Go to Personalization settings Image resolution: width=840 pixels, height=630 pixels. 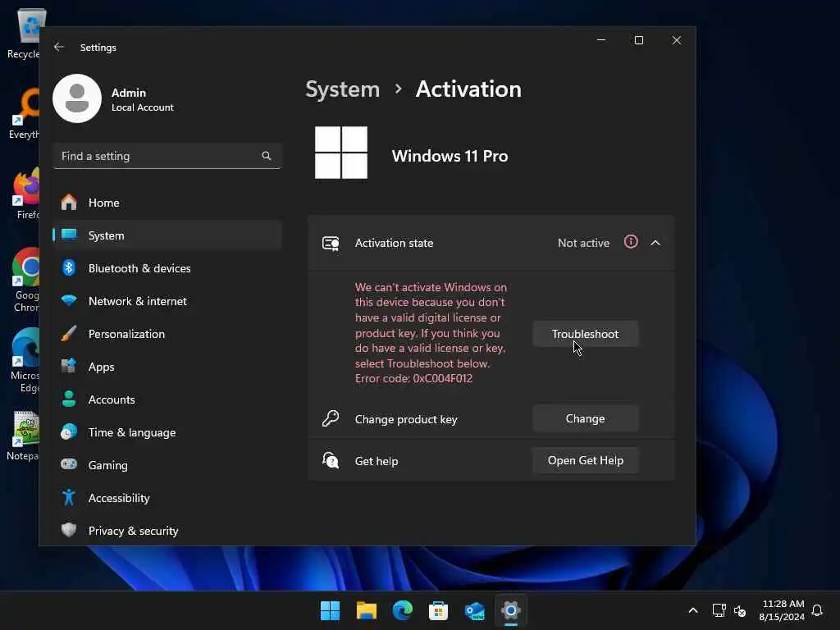[x=167, y=334]
